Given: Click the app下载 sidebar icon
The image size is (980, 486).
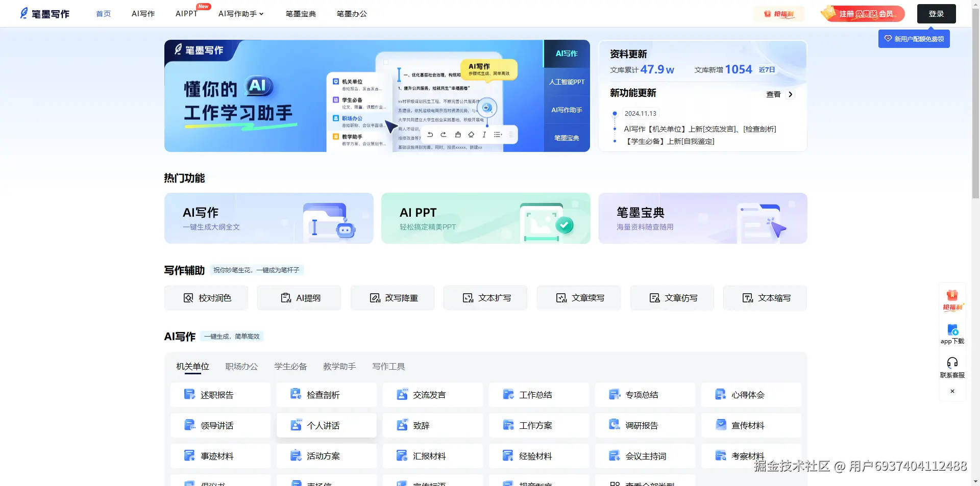Looking at the screenshot, I should pyautogui.click(x=952, y=334).
